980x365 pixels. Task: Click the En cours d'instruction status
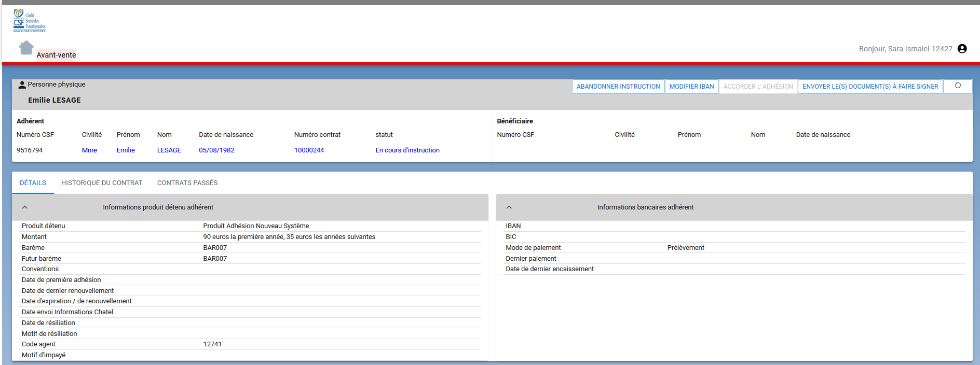tap(407, 150)
